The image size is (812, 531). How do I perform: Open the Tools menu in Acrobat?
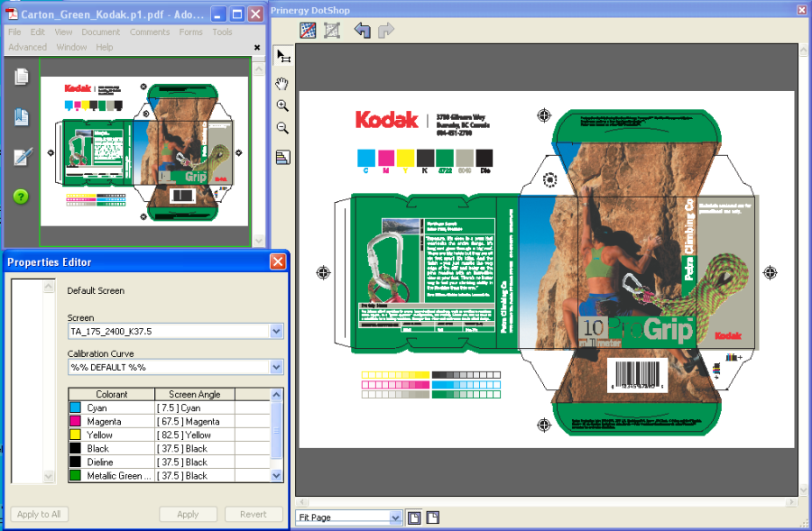pos(222,32)
